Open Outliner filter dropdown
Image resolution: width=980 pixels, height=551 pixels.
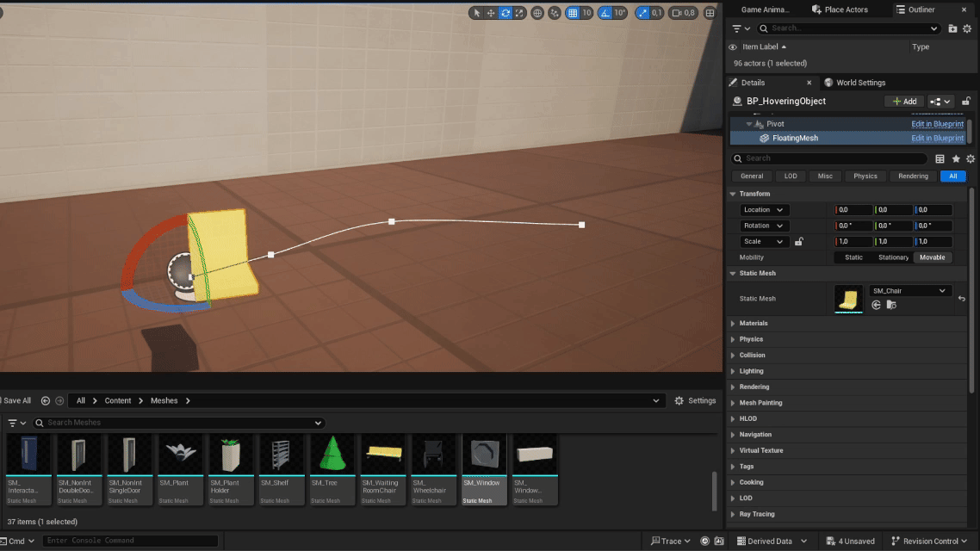[x=741, y=28]
